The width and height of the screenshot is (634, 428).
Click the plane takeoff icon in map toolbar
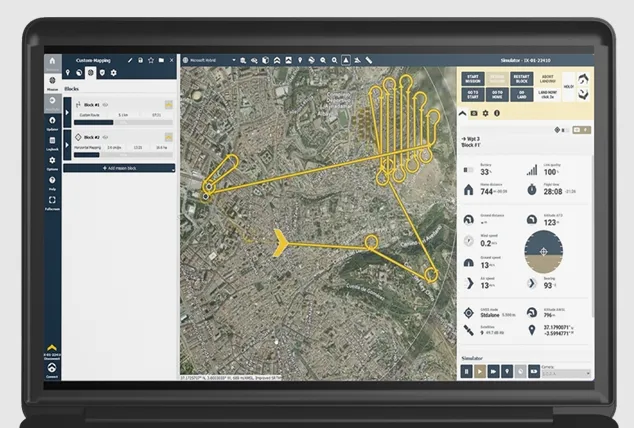(357, 60)
